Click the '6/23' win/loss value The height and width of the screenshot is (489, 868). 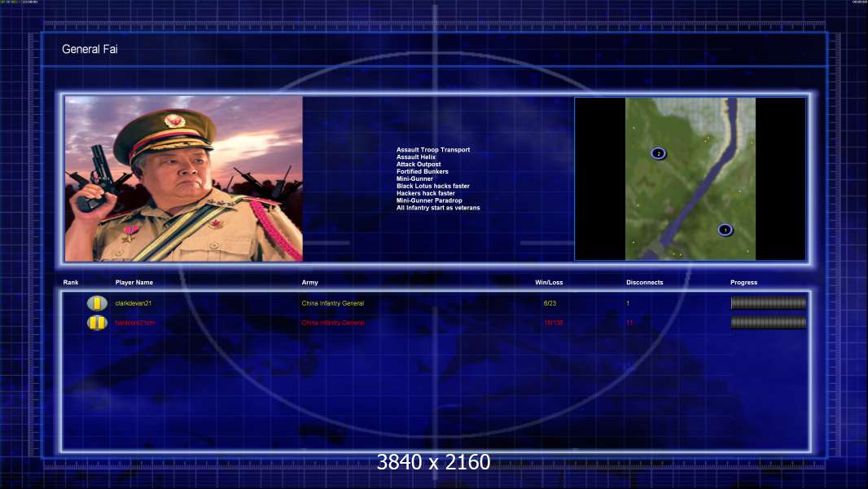point(550,303)
